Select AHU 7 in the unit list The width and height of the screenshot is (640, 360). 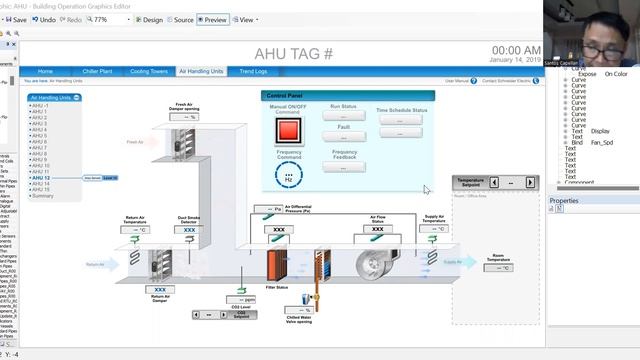pyautogui.click(x=39, y=147)
